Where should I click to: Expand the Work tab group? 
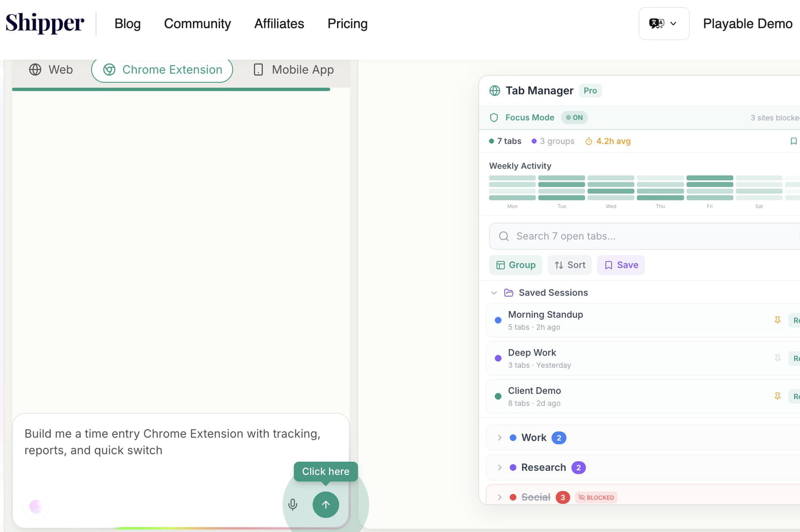(499, 438)
